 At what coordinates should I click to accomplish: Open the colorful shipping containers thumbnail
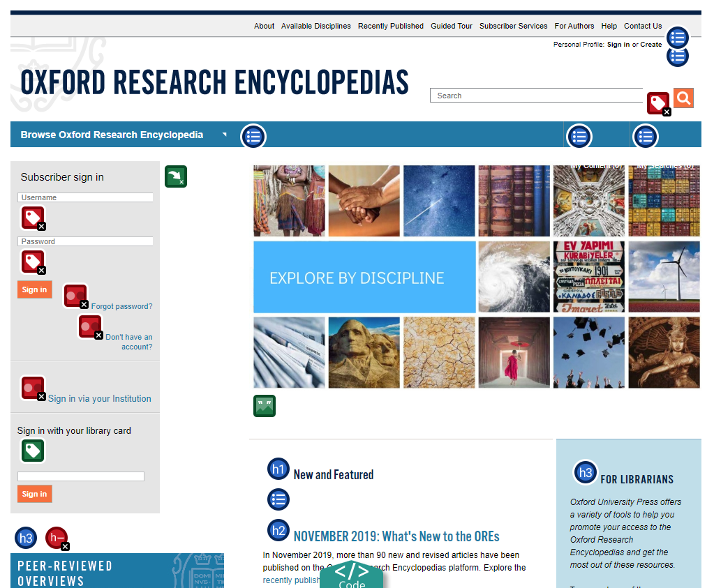[664, 201]
